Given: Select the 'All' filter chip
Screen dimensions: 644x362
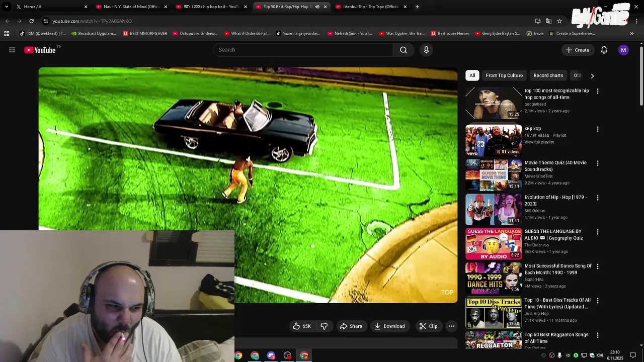Looking at the screenshot, I should coord(472,75).
